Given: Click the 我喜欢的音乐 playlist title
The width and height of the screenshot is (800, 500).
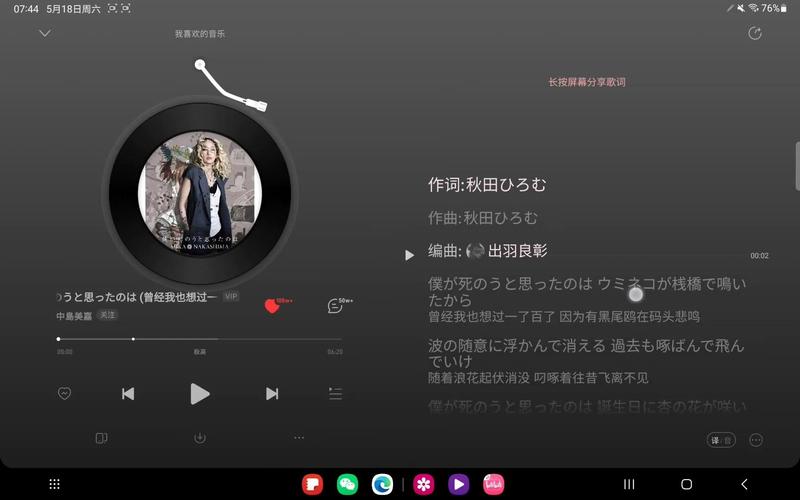Looking at the screenshot, I should 199,34.
